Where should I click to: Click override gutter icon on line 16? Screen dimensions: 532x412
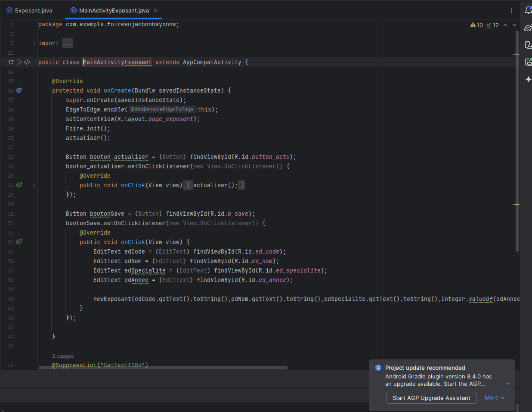click(19, 90)
